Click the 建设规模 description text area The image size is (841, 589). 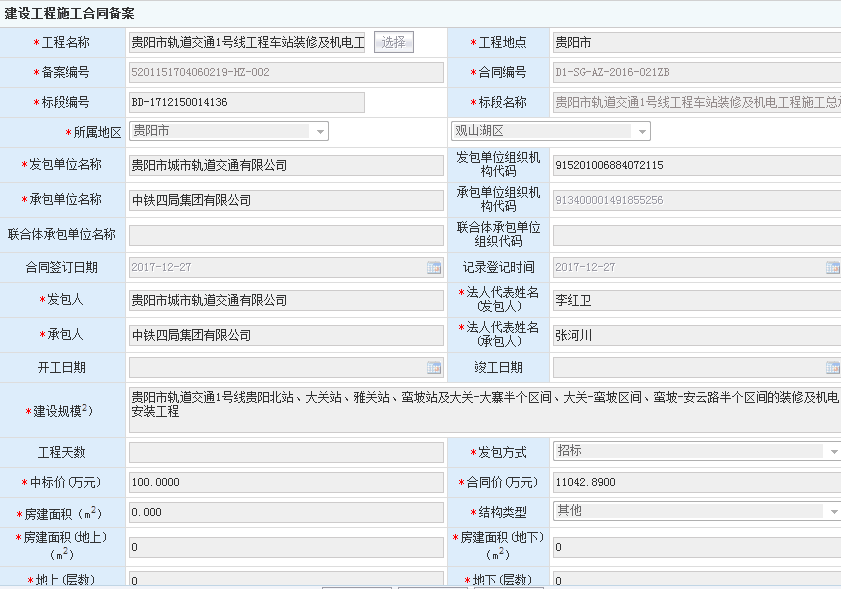point(484,409)
